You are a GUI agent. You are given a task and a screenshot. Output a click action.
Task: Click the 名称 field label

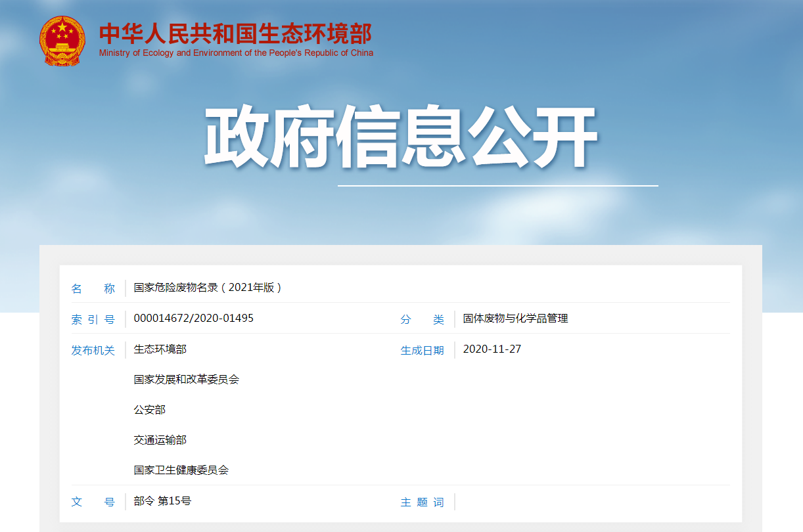93,288
